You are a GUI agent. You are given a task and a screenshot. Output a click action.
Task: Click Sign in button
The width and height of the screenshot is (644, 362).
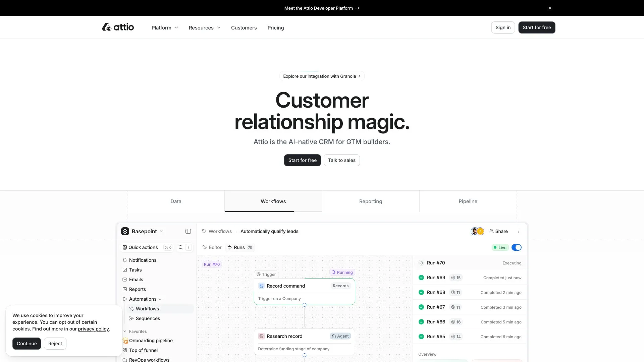pos(503,27)
